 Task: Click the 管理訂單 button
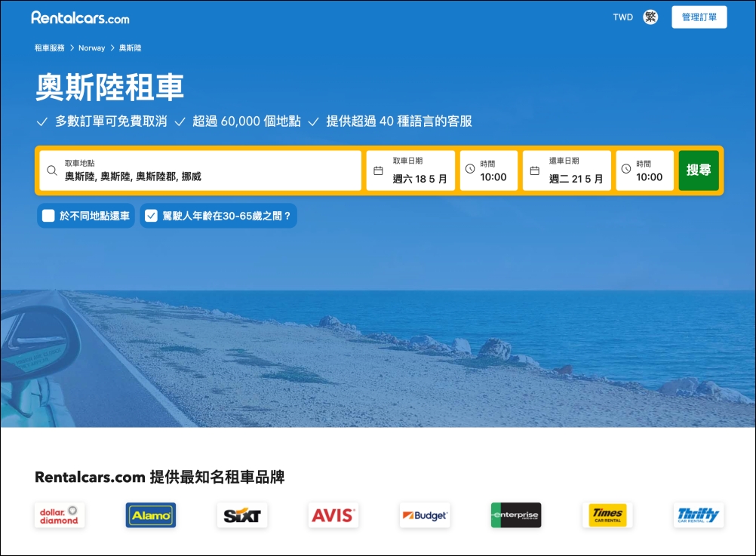(x=699, y=17)
